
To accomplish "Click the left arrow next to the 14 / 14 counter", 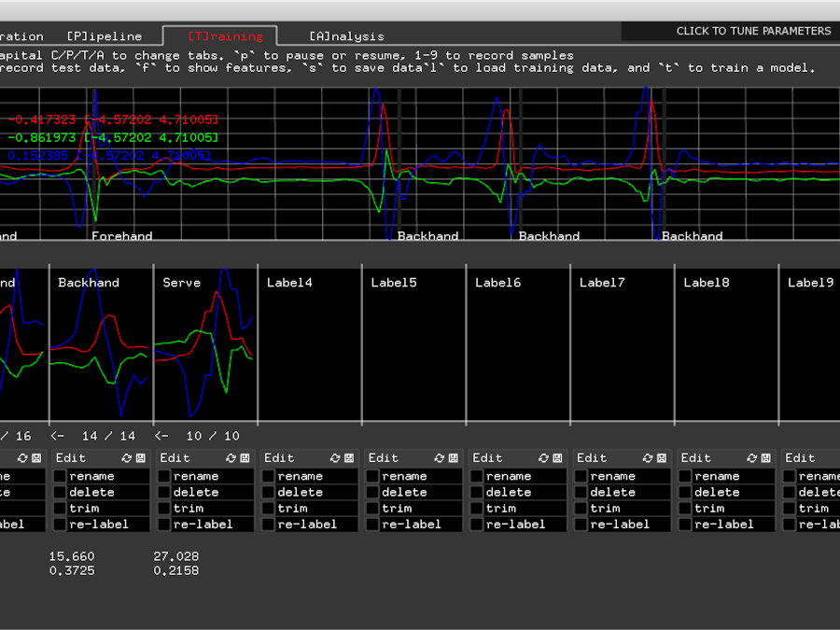I will 56,436.
